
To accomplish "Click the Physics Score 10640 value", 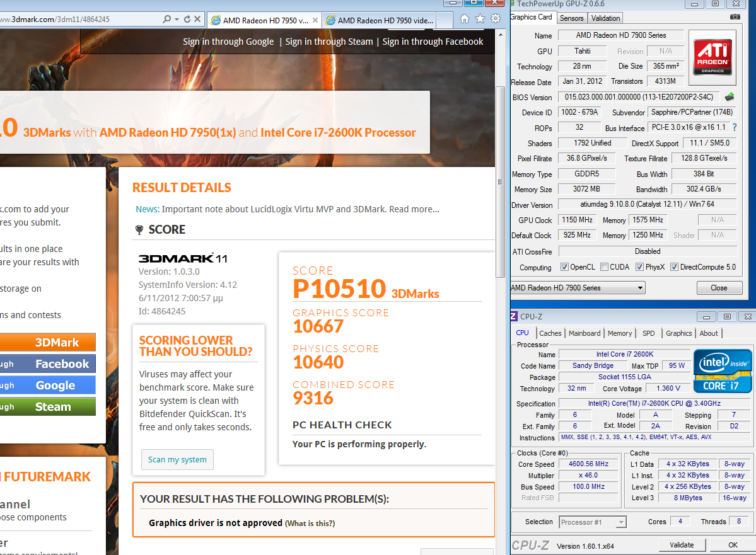I will (318, 362).
